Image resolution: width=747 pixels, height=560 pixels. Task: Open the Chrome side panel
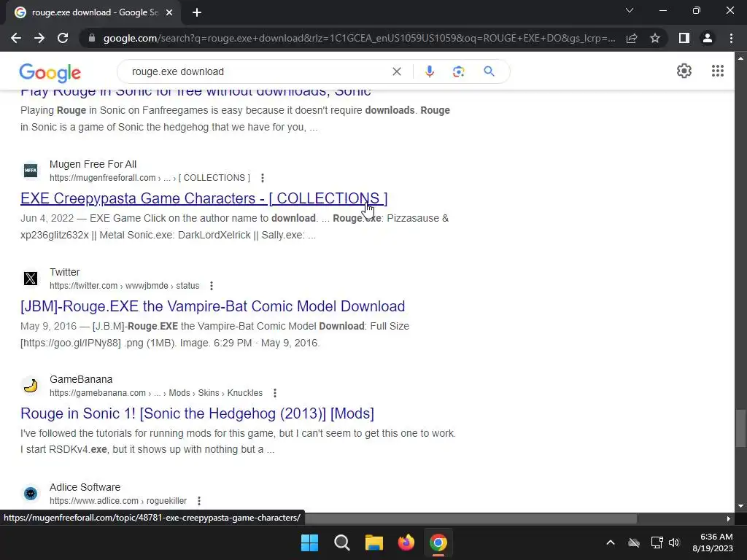click(684, 38)
